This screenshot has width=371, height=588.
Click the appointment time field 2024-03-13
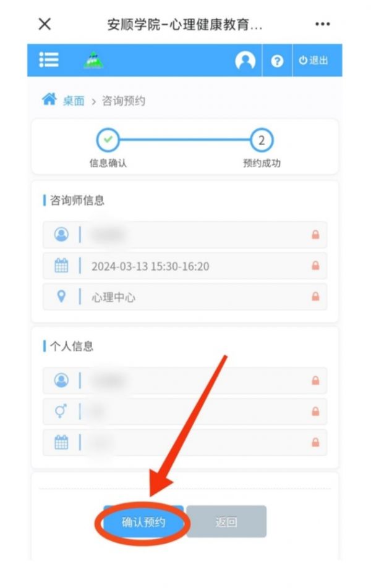point(185,266)
